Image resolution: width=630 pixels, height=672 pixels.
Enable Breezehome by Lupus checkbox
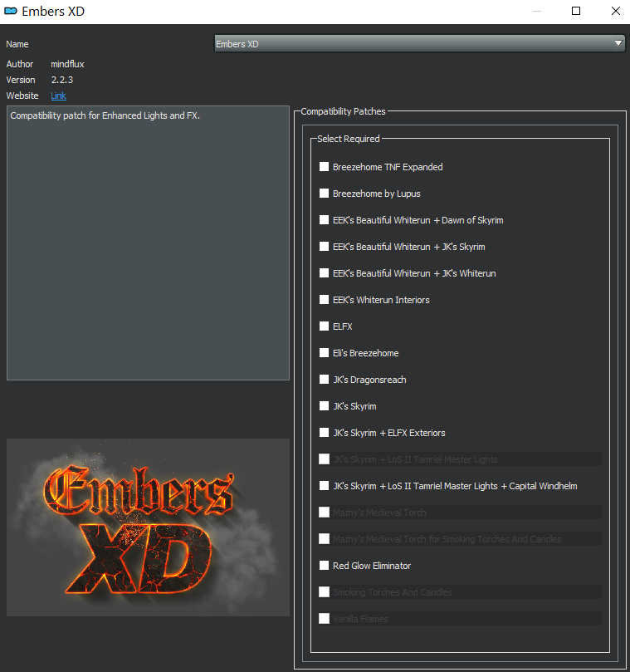coord(325,194)
